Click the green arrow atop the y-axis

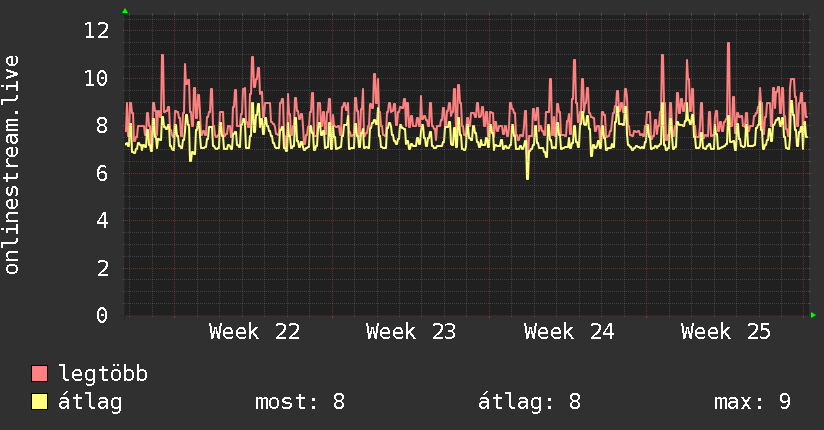click(125, 11)
